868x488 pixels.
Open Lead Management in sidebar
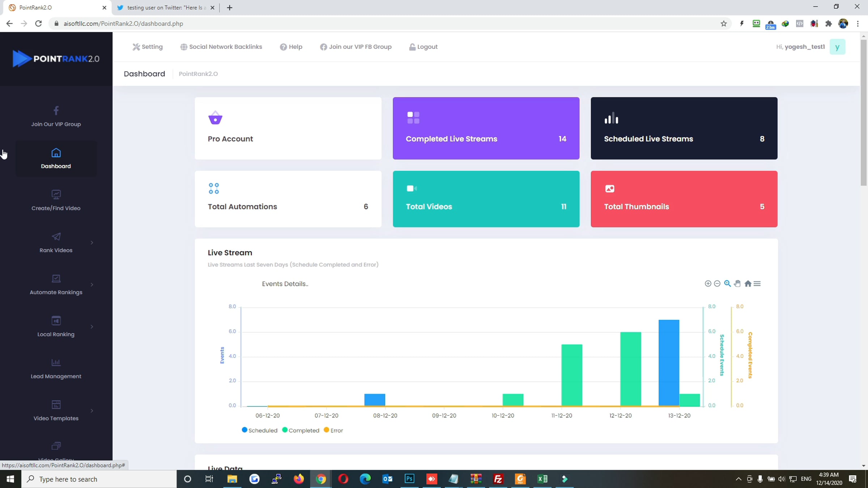click(56, 369)
